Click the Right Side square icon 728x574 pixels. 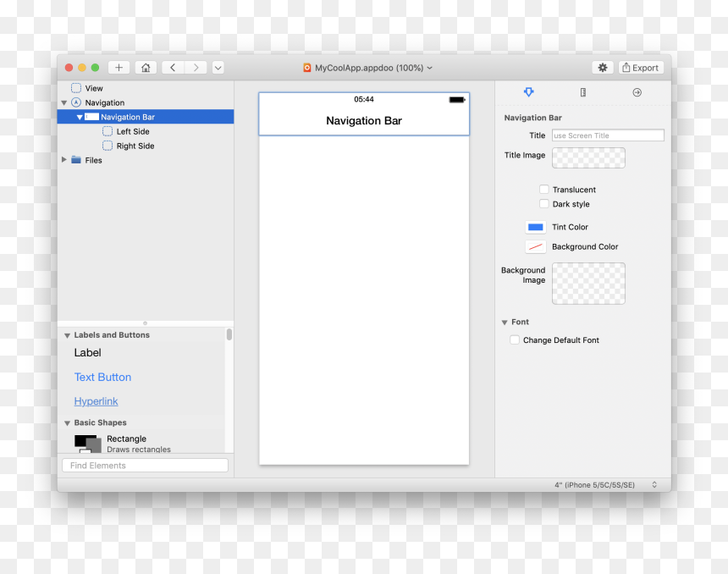108,146
